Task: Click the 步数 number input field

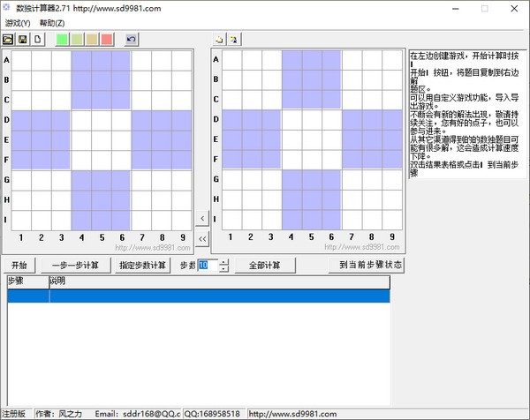Action: tap(207, 265)
